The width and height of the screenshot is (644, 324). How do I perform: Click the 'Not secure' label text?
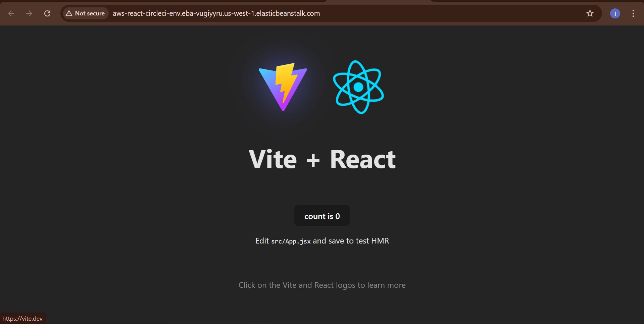point(90,13)
